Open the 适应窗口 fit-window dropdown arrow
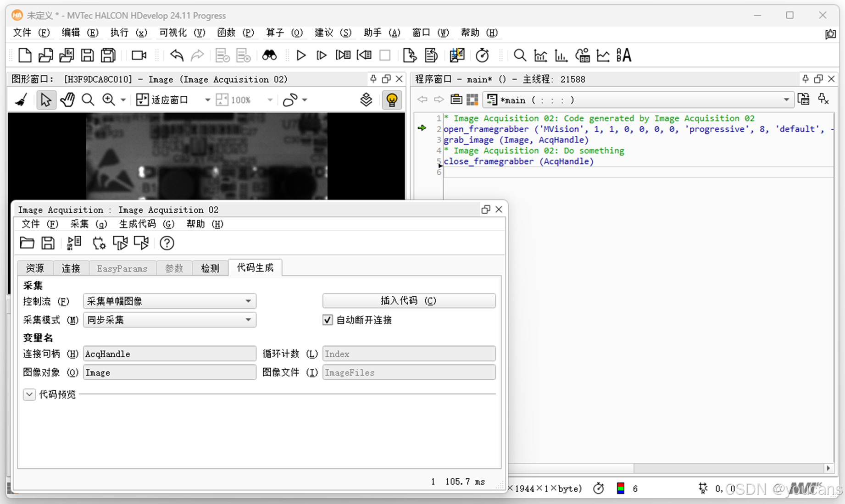 [x=207, y=100]
